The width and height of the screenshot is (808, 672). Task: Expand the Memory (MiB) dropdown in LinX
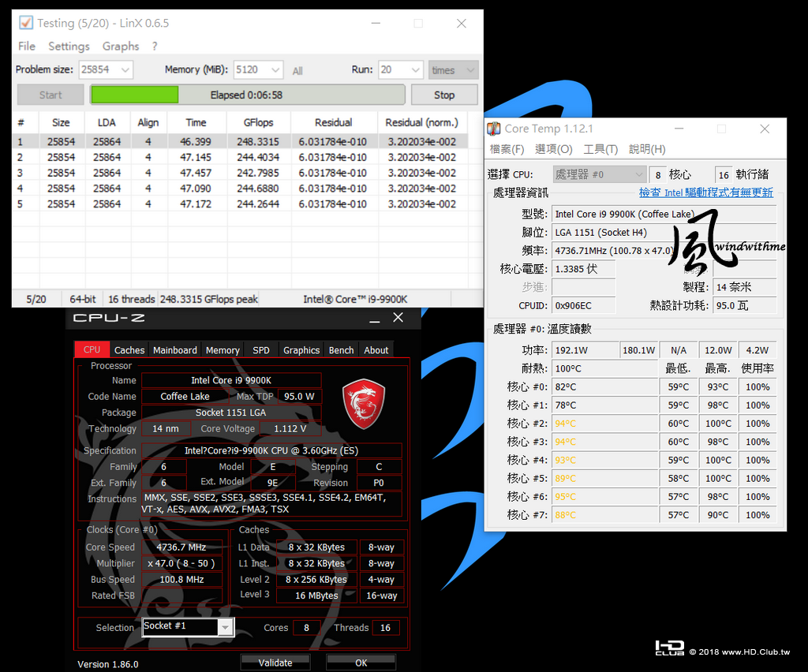click(x=275, y=70)
